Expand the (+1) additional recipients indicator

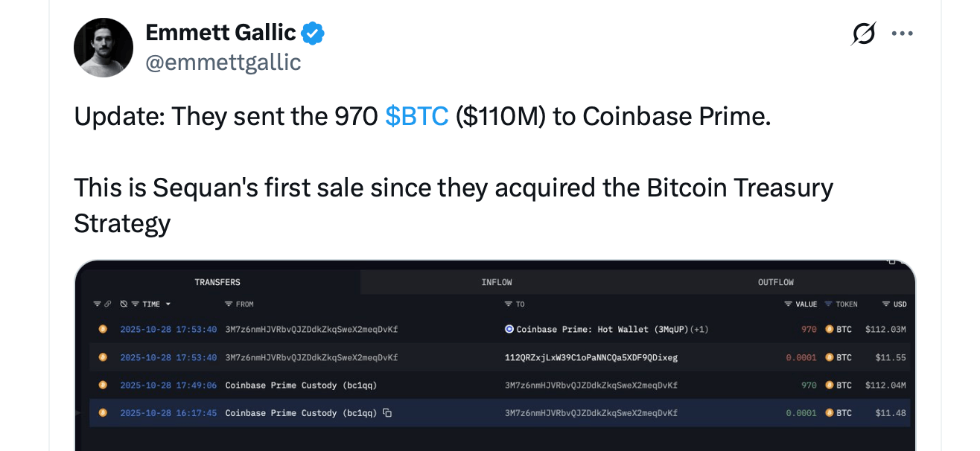698,329
